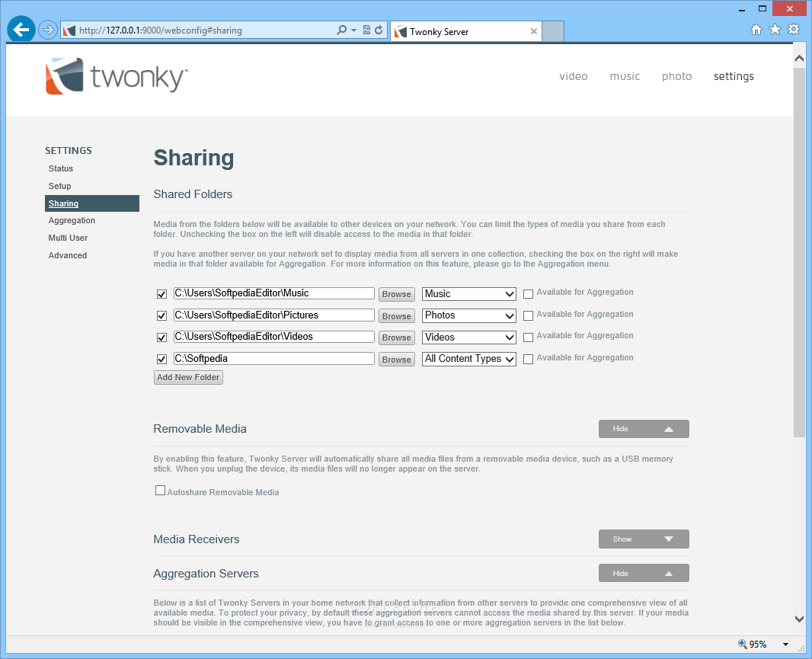Collapse Aggregation Servers section with Hide

click(644, 573)
